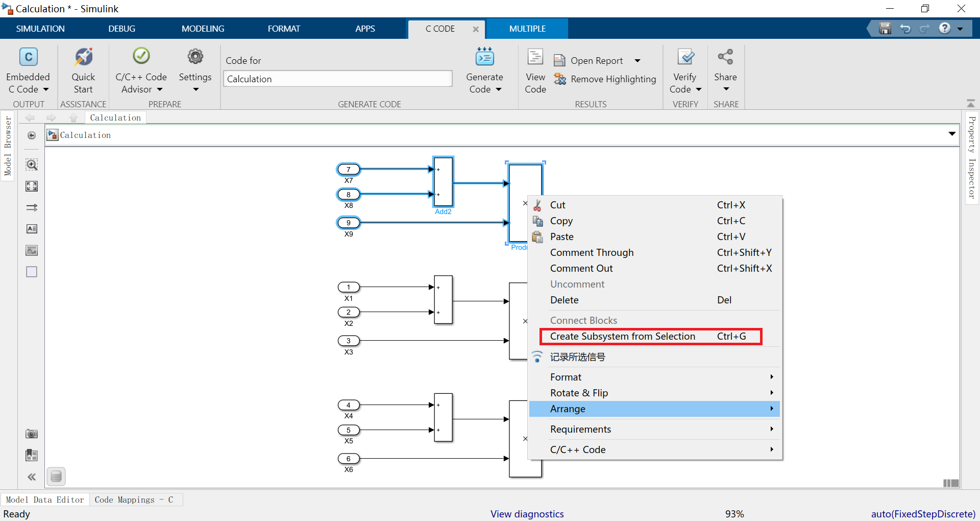
Task: Open Arrange submenu
Action: point(654,409)
